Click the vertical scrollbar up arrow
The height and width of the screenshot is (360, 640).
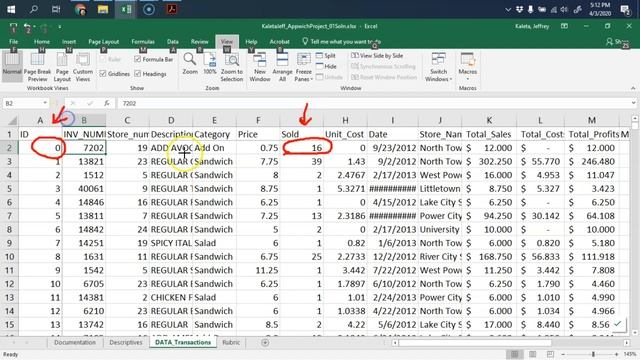coord(635,119)
